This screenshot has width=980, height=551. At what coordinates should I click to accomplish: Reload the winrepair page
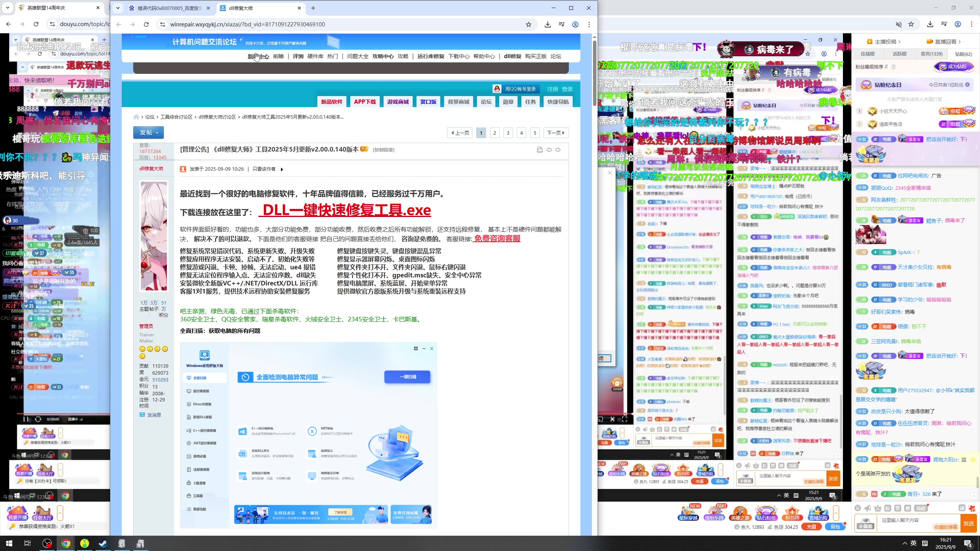[x=146, y=24]
